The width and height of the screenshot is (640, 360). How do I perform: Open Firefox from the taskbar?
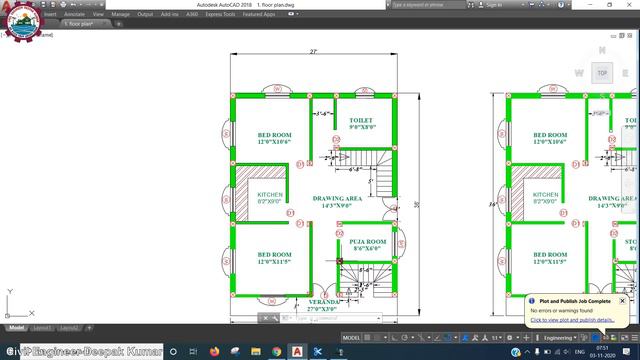click(214, 351)
